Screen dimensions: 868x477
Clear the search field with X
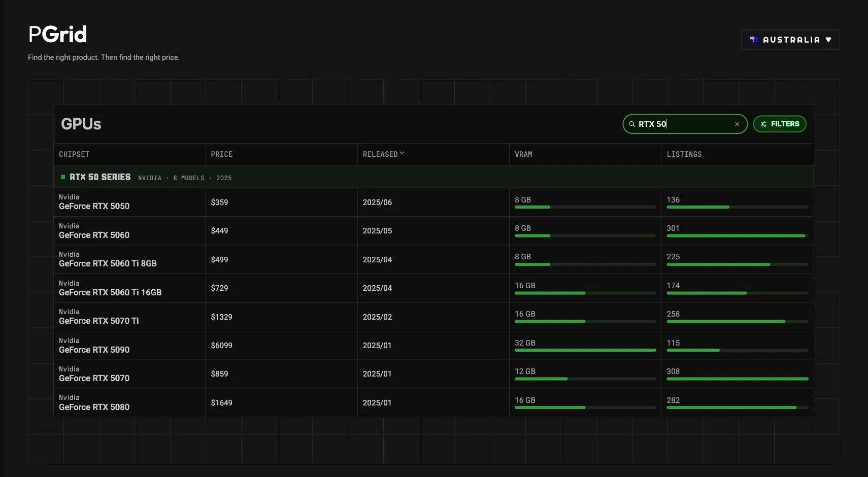click(x=737, y=124)
